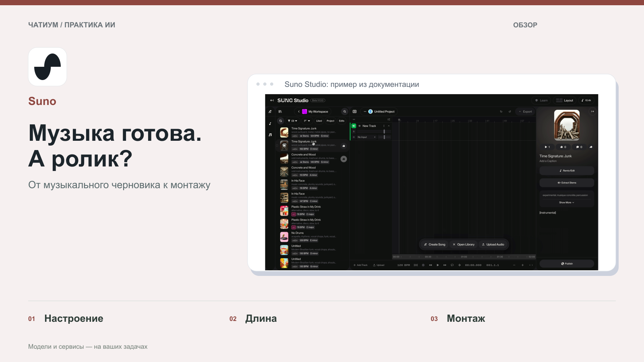Open the library shelves icon
This screenshot has height=362, width=644.
coord(280,111)
